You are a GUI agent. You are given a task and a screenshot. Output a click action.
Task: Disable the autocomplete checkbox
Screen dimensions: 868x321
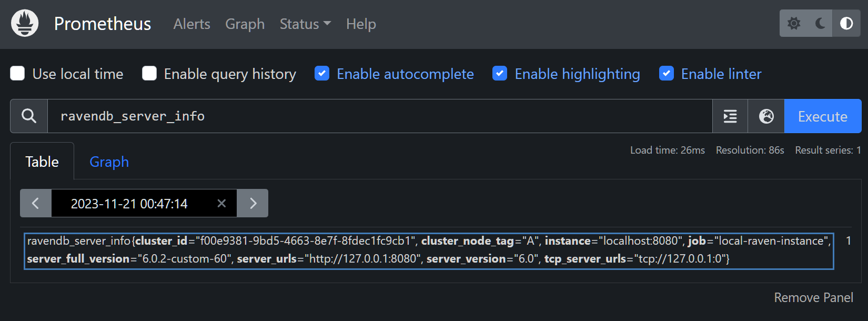[x=322, y=74]
